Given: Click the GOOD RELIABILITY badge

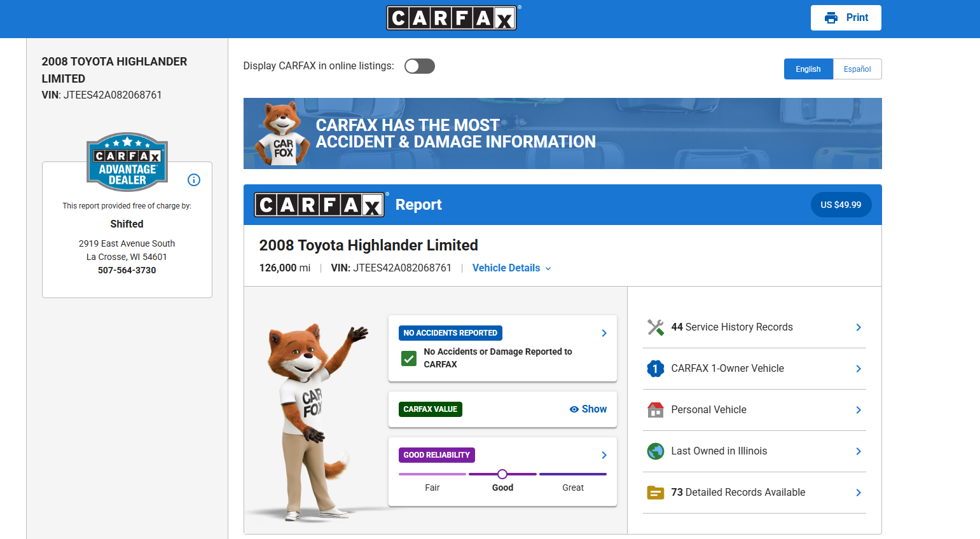Looking at the screenshot, I should point(437,455).
